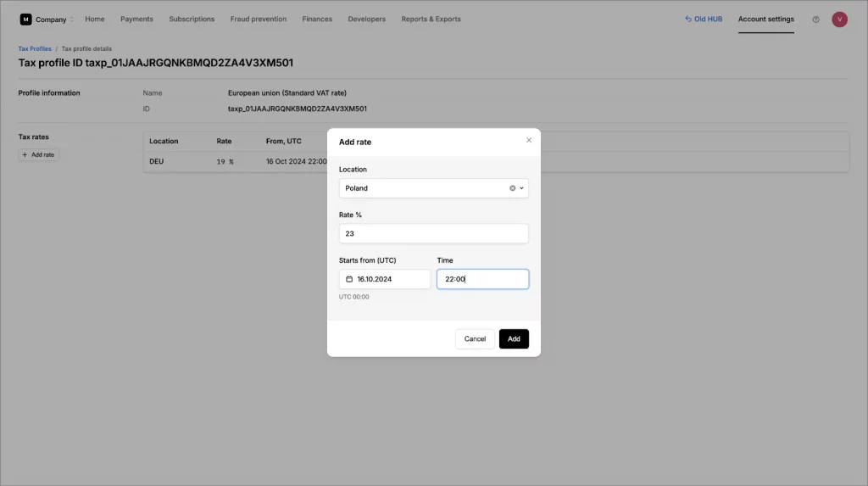Open the Subscriptions nav item
This screenshot has height=486, width=868.
[x=192, y=19]
